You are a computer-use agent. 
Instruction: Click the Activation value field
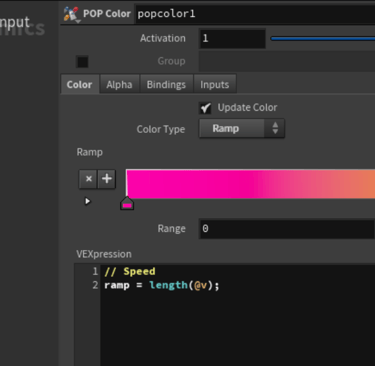[x=232, y=38]
